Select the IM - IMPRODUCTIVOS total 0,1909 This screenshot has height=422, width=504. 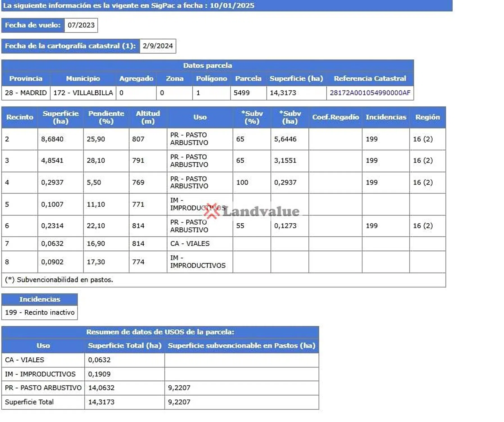[99, 374]
